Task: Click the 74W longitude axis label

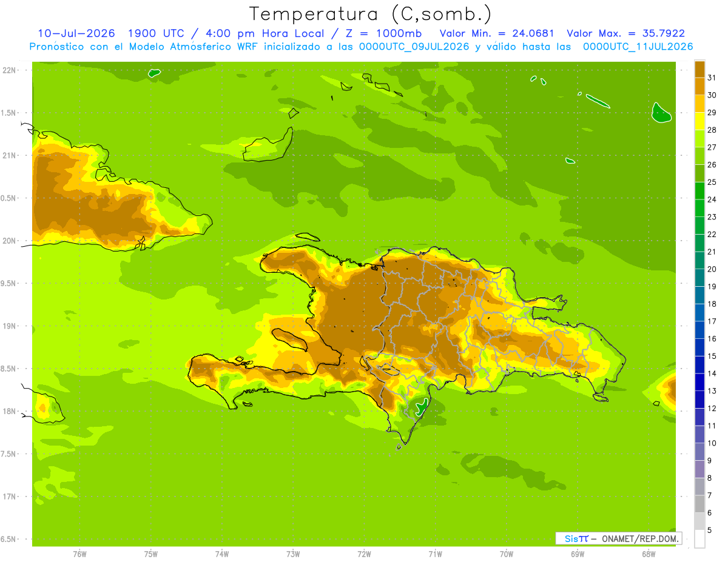Action: point(221,554)
